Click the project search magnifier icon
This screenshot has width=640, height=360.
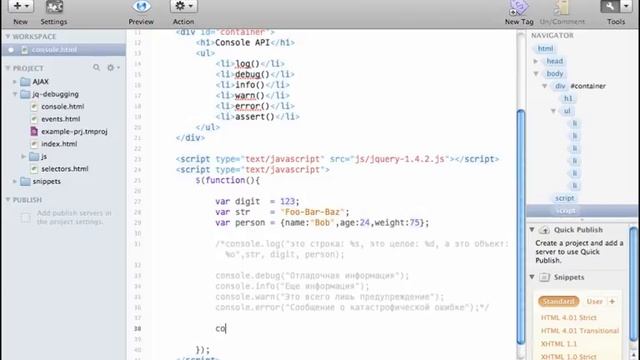[x=96, y=67]
